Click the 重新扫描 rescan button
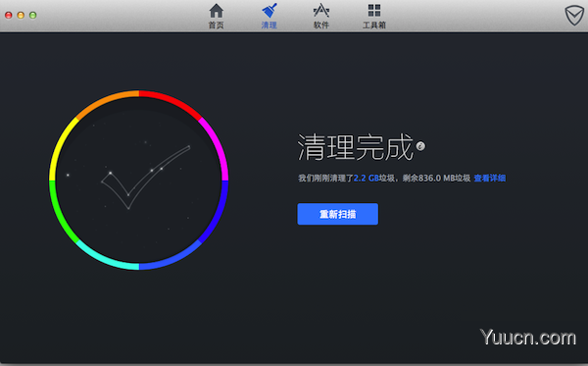588x366 pixels. [x=337, y=214]
